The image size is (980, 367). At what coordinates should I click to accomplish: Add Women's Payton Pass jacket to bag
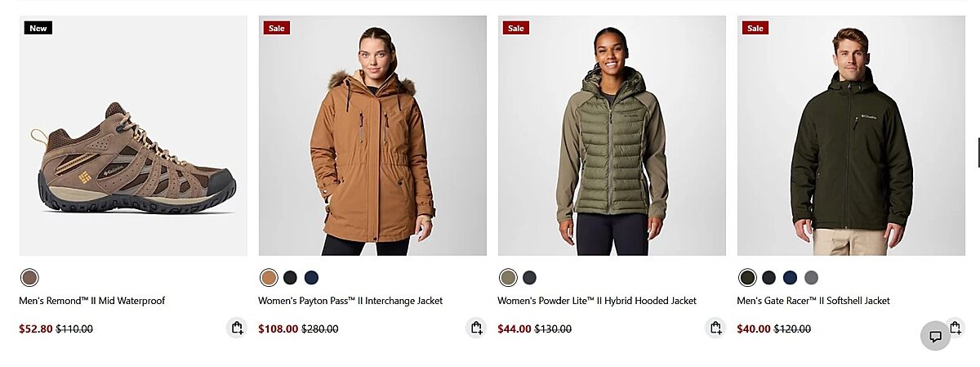[476, 328]
